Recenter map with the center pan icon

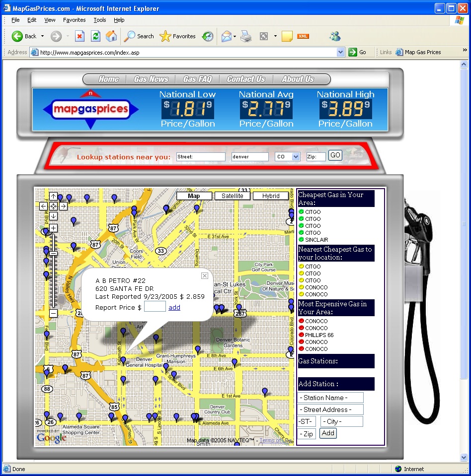tap(54, 206)
